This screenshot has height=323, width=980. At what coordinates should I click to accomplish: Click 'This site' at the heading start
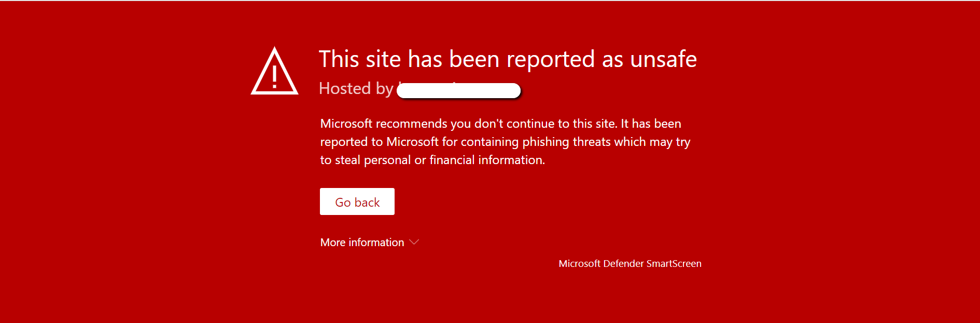[339, 59]
